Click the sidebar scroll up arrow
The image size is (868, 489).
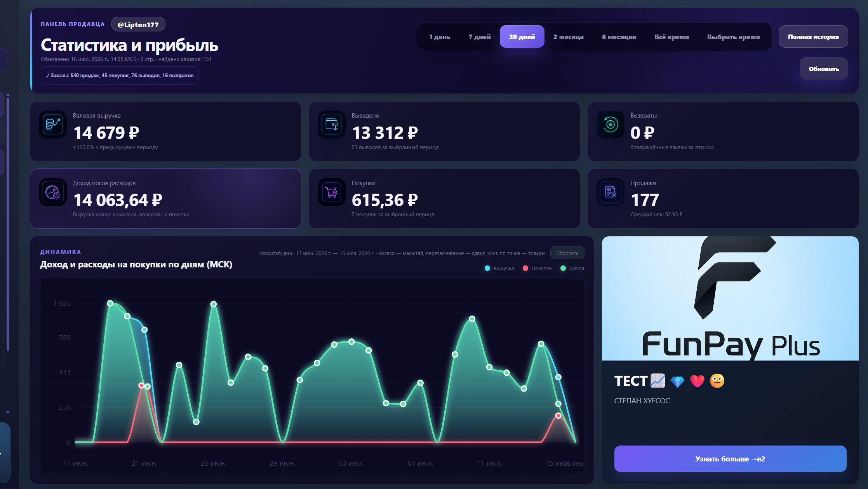(x=8, y=95)
